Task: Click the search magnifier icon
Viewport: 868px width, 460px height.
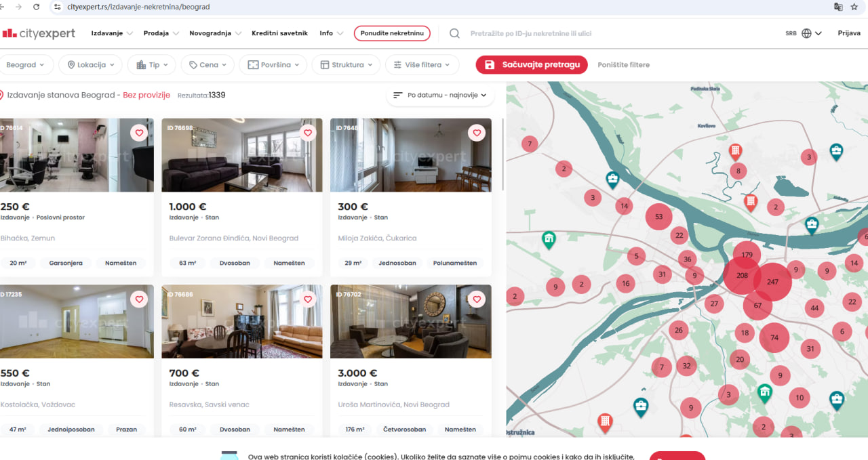Action: (x=455, y=33)
